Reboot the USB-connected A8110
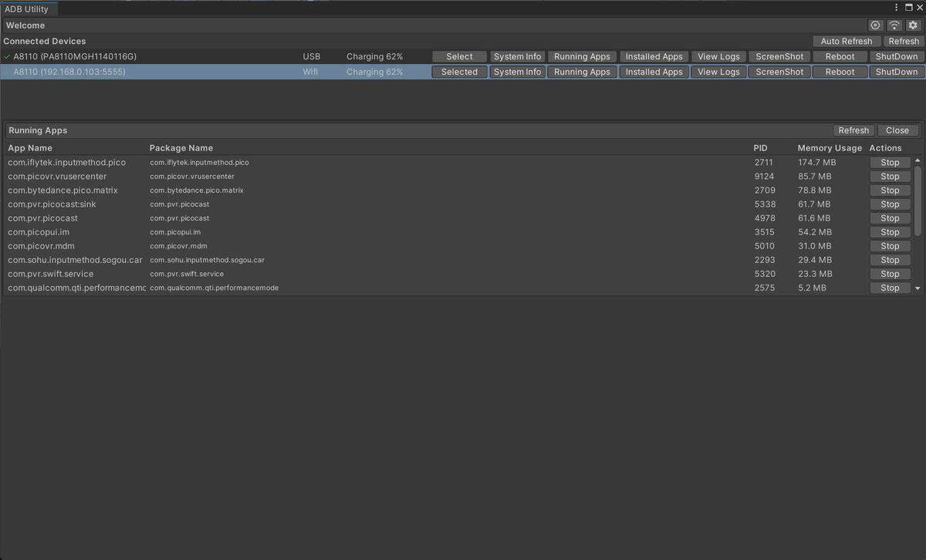The height and width of the screenshot is (560, 926). point(840,56)
